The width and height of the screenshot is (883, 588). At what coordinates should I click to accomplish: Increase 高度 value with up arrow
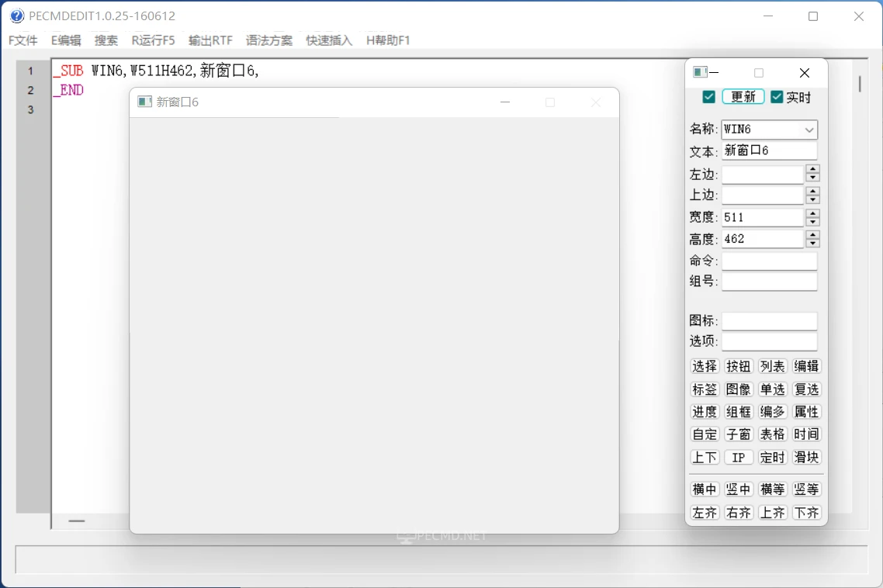[x=812, y=234]
